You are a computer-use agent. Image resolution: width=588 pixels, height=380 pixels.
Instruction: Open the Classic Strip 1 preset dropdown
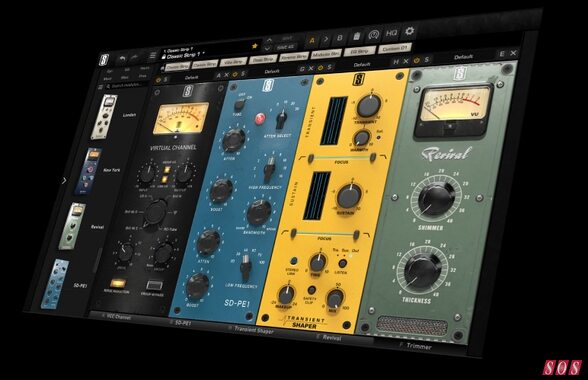(185, 55)
